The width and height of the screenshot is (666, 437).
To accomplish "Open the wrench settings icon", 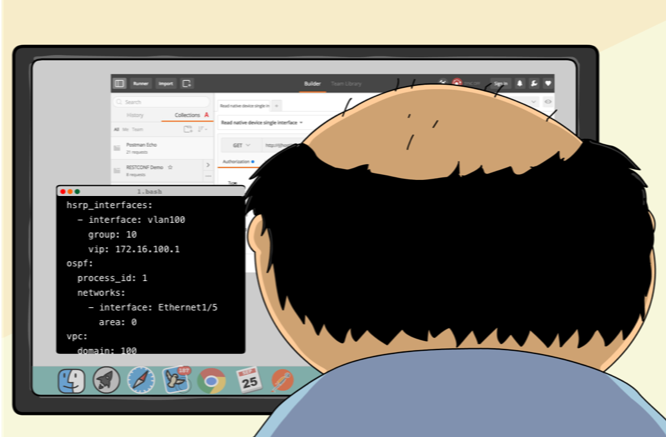I will [534, 84].
